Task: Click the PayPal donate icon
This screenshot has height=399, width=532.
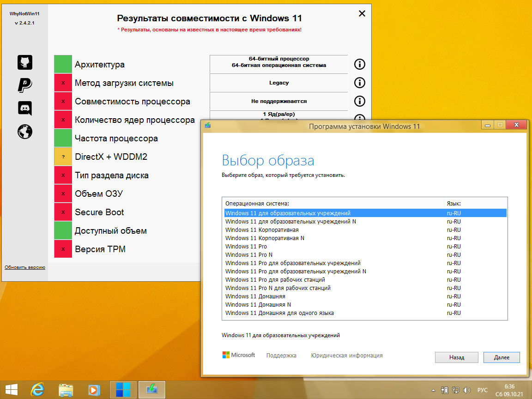Action: click(x=25, y=85)
